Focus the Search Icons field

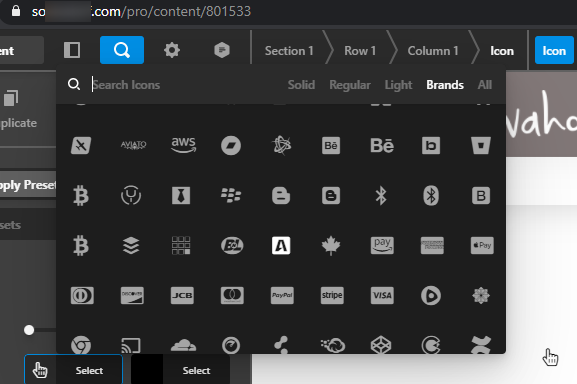coord(184,85)
